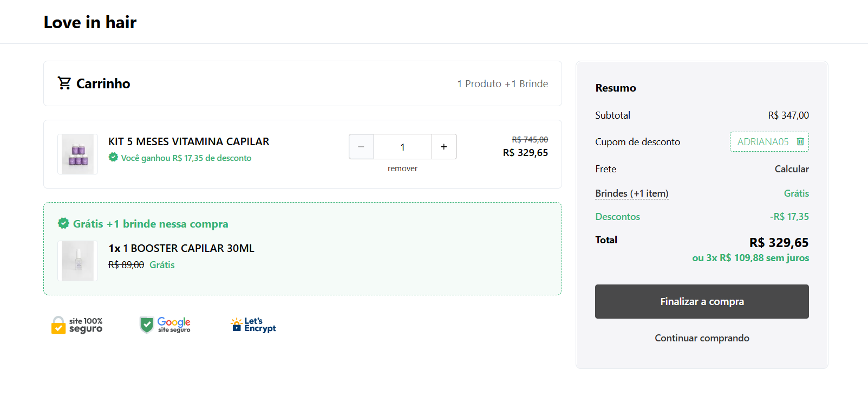The image size is (868, 395).
Task: Click the Let's Encrypt badge
Action: pyautogui.click(x=253, y=325)
